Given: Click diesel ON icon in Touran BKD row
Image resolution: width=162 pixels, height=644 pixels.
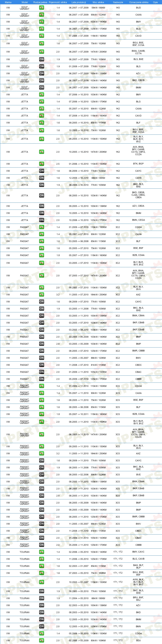Looking at the screenshot, I should [42, 612].
